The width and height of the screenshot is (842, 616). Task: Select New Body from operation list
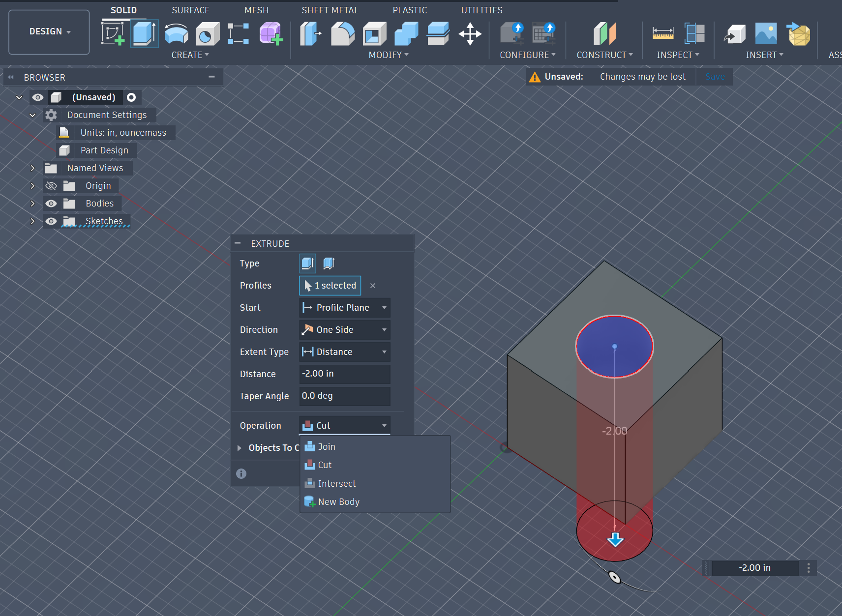338,502
